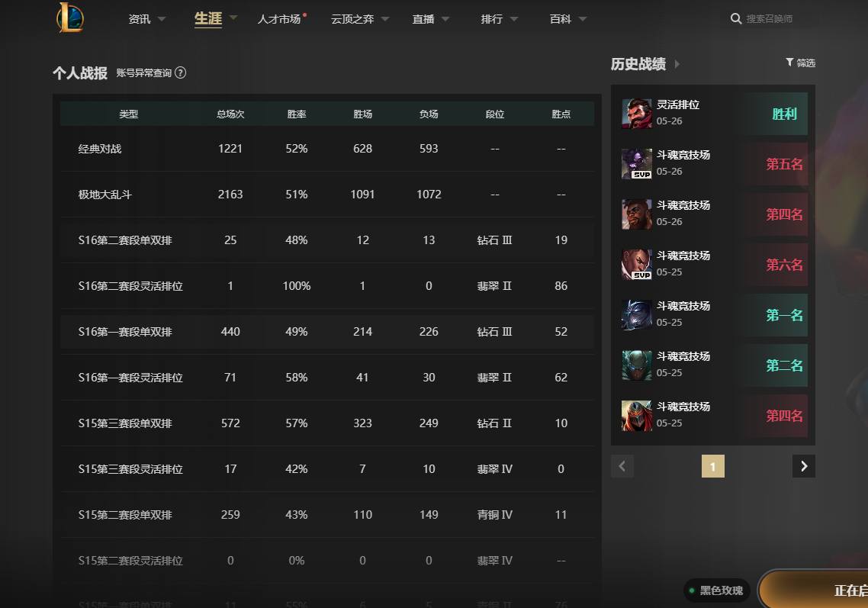The image size is (868, 608).
Task: Open the 第二名 arena match champion avatar
Action: pyautogui.click(x=637, y=365)
